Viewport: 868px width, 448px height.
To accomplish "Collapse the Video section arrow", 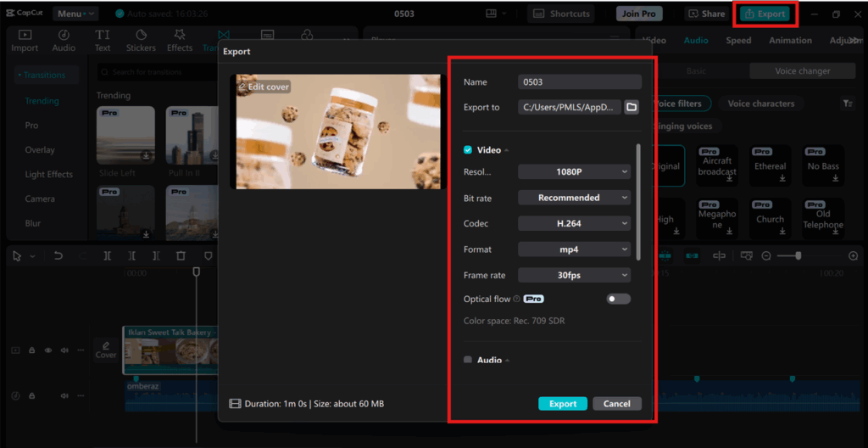I will click(507, 150).
